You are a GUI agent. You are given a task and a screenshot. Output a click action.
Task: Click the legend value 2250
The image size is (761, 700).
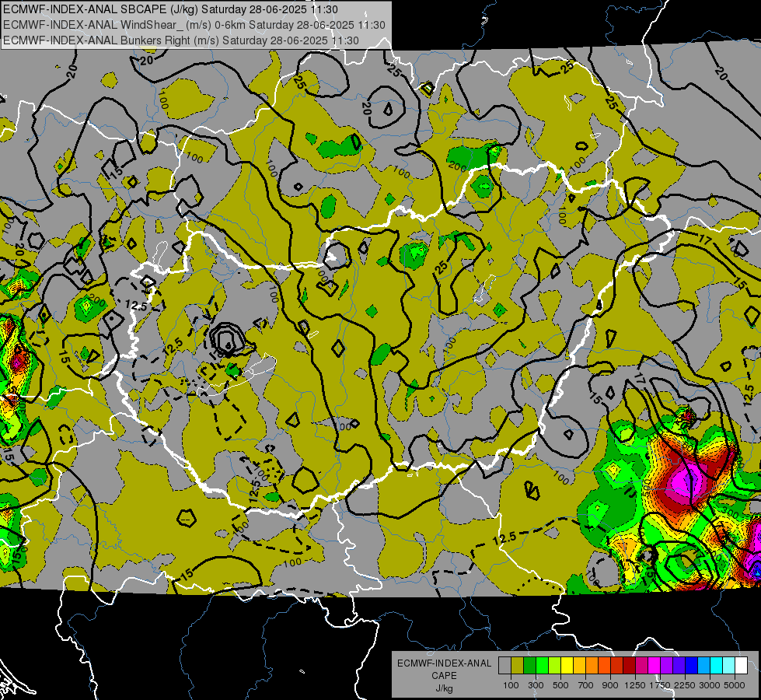pos(685,685)
